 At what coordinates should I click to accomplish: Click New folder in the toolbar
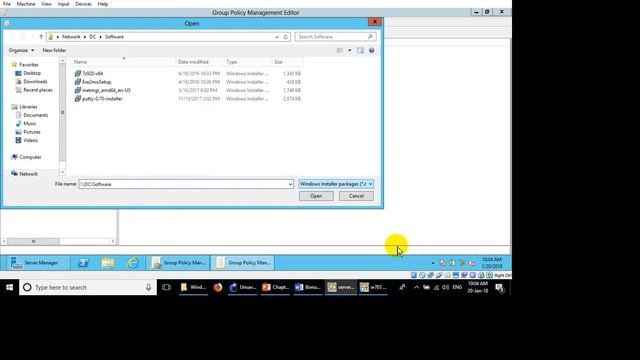54,50
